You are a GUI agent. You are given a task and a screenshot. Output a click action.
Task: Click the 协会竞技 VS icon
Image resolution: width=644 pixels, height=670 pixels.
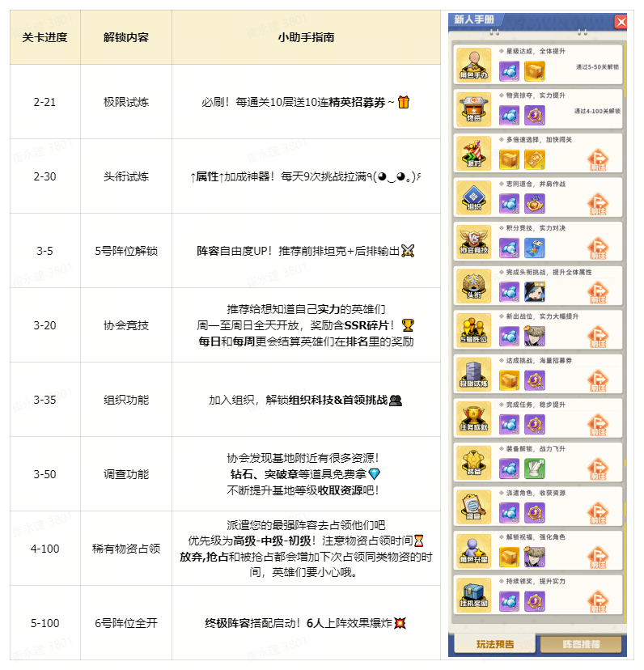click(473, 241)
